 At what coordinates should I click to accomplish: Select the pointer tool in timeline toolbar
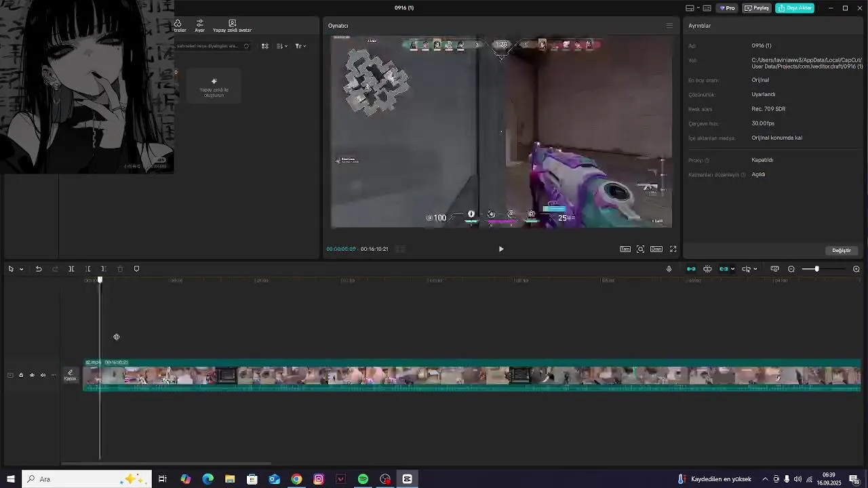[x=11, y=269]
